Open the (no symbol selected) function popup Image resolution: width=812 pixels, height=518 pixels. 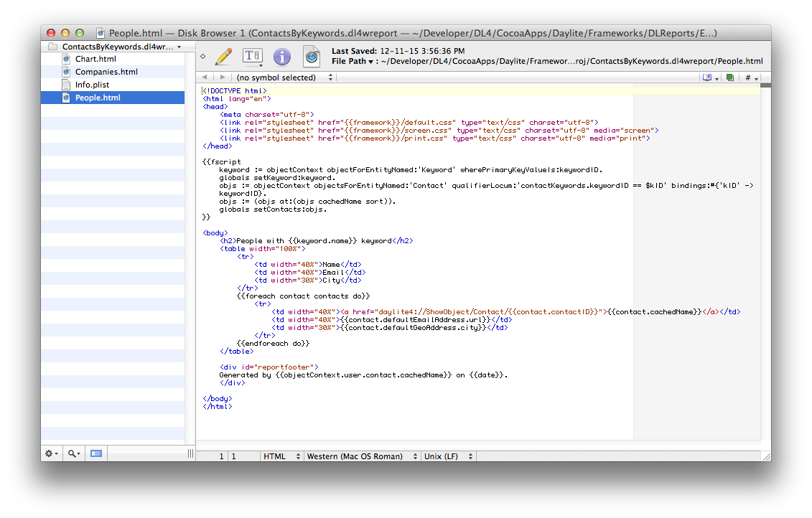pos(284,77)
